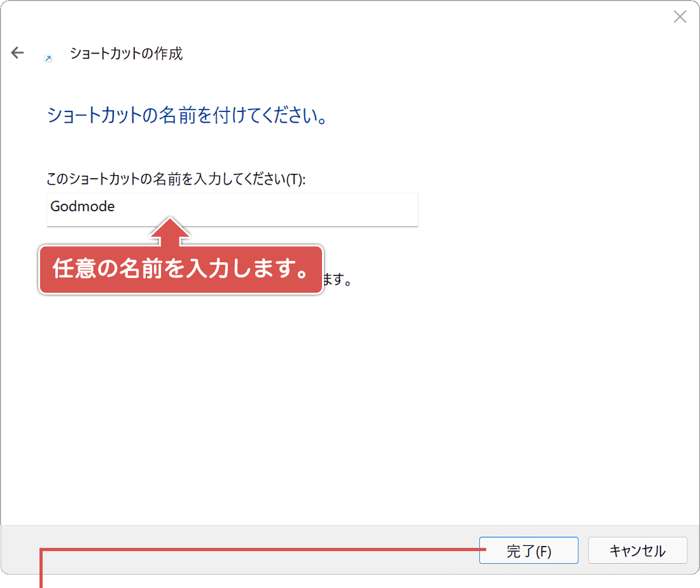This screenshot has height=588, width=700.
Task: Click the Godmode name input field
Action: point(232,209)
